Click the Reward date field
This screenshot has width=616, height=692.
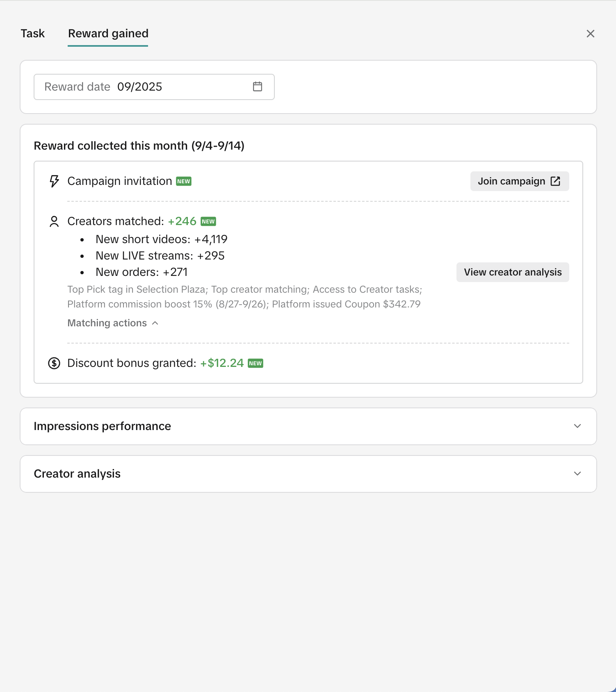pos(144,87)
